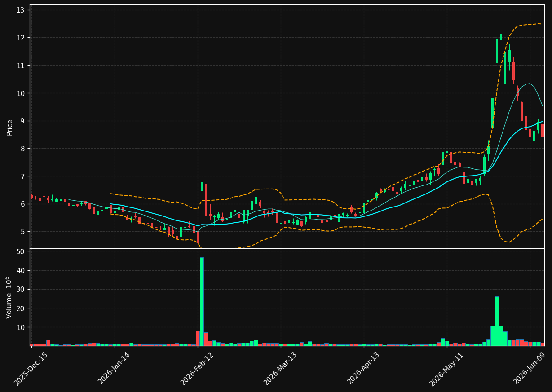Click volume tick label 10
The width and height of the screenshot is (552, 392).
(x=20, y=327)
